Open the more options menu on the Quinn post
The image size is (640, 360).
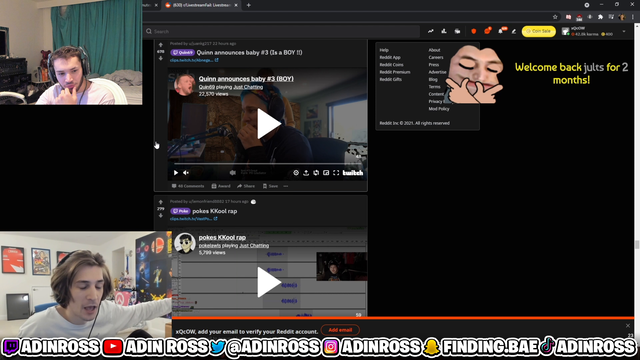coord(286,186)
